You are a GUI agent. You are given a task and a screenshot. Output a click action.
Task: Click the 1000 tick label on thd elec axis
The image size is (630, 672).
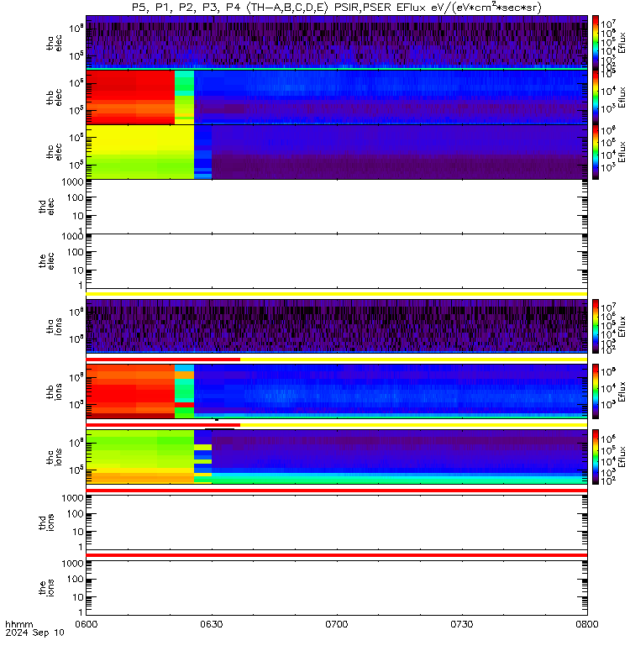click(72, 182)
